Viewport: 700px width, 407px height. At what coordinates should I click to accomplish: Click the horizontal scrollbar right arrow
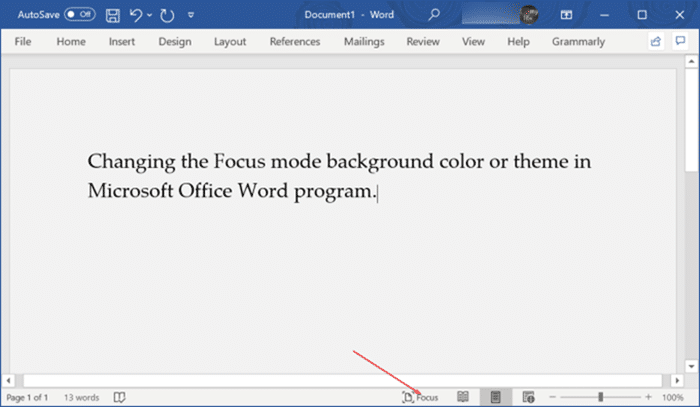(677, 381)
